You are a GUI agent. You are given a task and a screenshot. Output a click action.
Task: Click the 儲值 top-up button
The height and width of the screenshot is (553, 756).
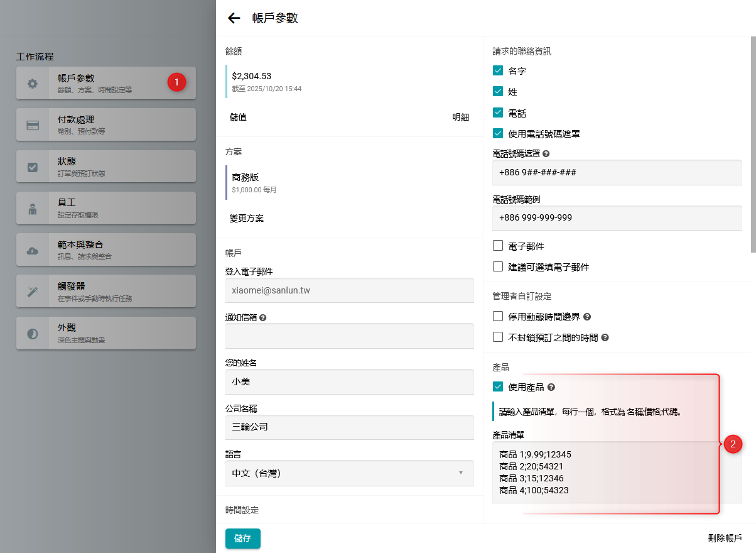239,118
